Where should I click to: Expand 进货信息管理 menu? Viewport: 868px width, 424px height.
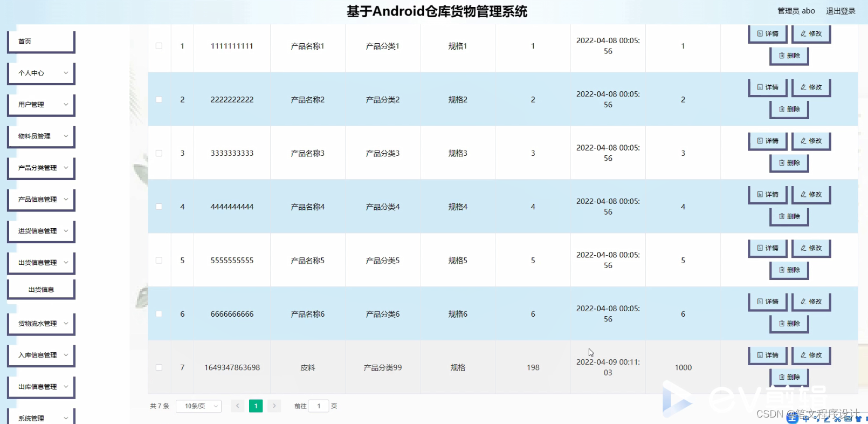[41, 231]
